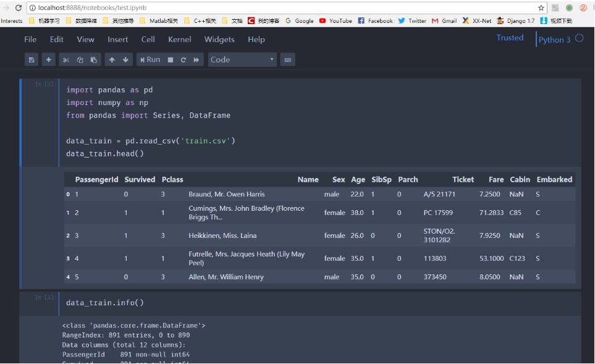595x364 pixels.
Task: Click the cabin value C123
Action: tap(517, 258)
